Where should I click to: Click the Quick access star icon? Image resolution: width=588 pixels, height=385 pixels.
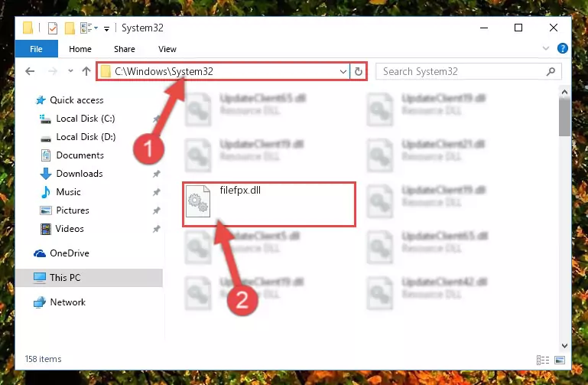tap(40, 100)
